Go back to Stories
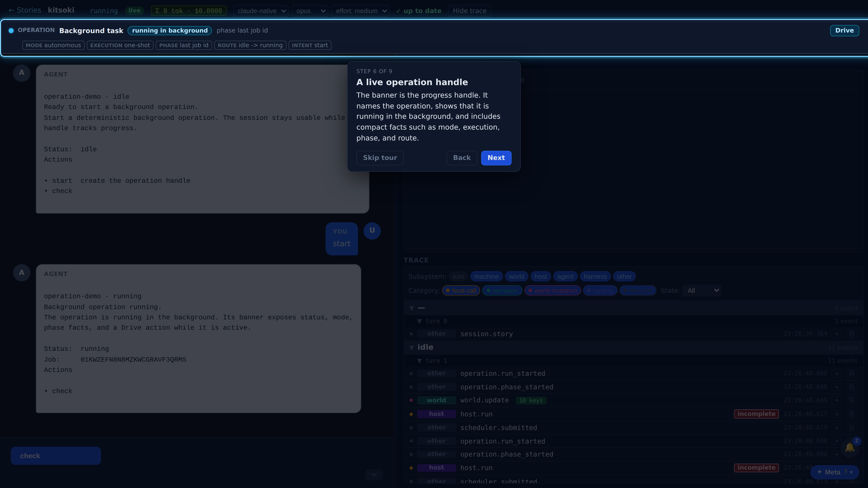868x488 pixels. (25, 10)
